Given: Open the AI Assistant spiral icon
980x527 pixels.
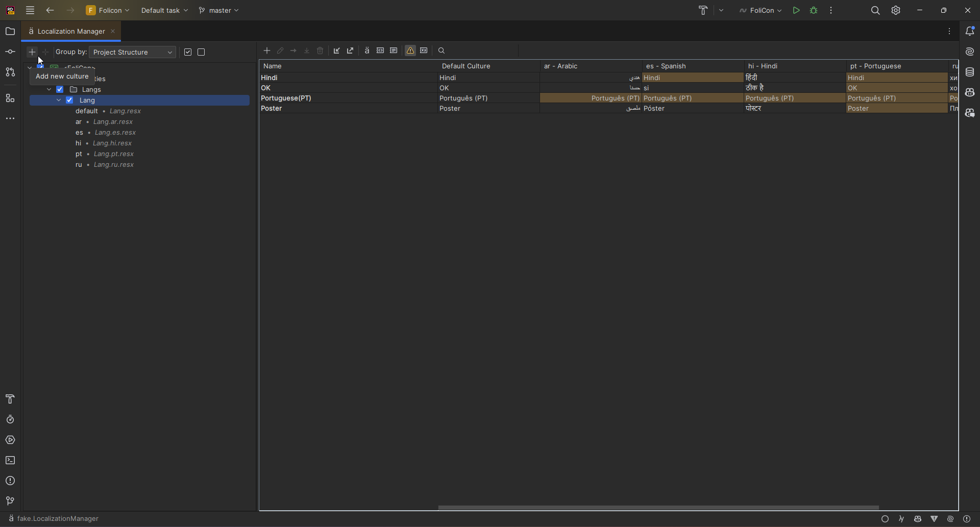Looking at the screenshot, I should [970, 52].
